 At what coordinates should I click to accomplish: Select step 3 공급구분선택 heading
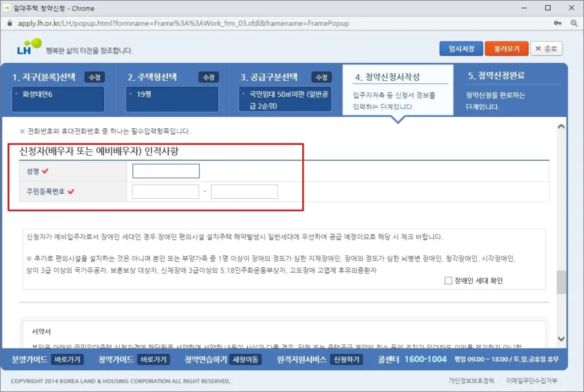pyautogui.click(x=269, y=77)
